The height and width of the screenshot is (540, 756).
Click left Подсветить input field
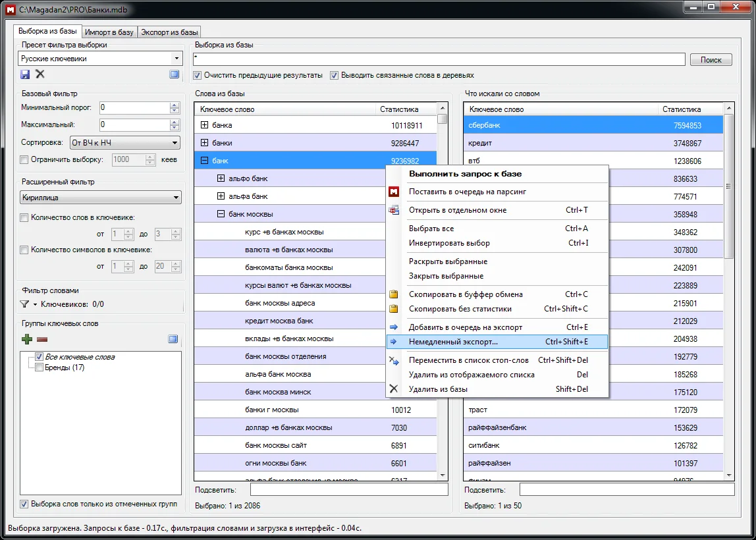(349, 489)
